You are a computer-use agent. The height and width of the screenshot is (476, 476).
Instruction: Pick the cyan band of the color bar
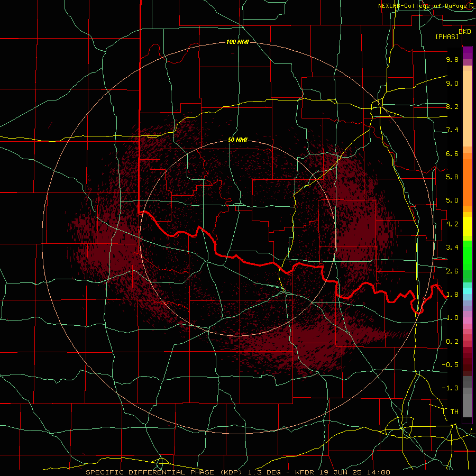coord(467,291)
